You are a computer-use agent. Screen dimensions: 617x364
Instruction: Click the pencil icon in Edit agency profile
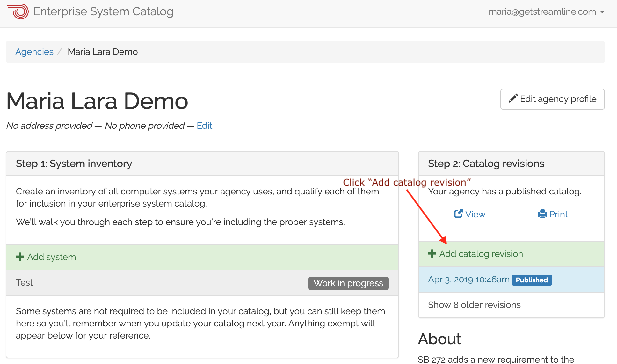[513, 98]
